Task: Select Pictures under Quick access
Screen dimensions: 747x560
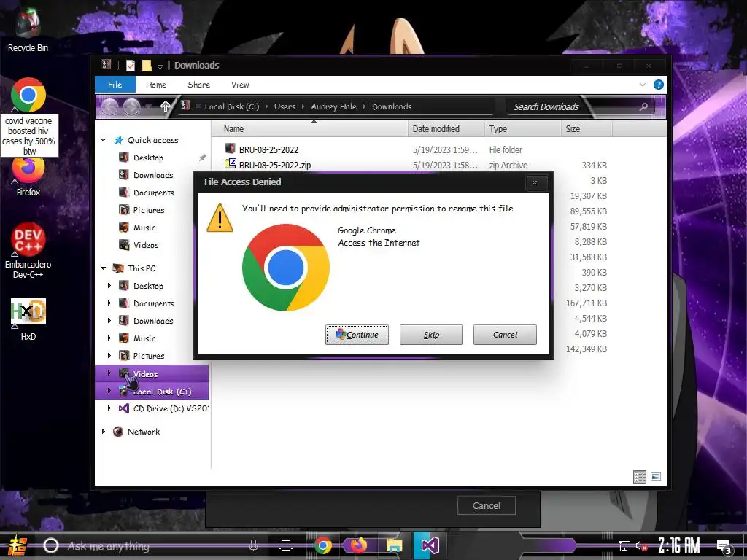Action: (x=148, y=210)
